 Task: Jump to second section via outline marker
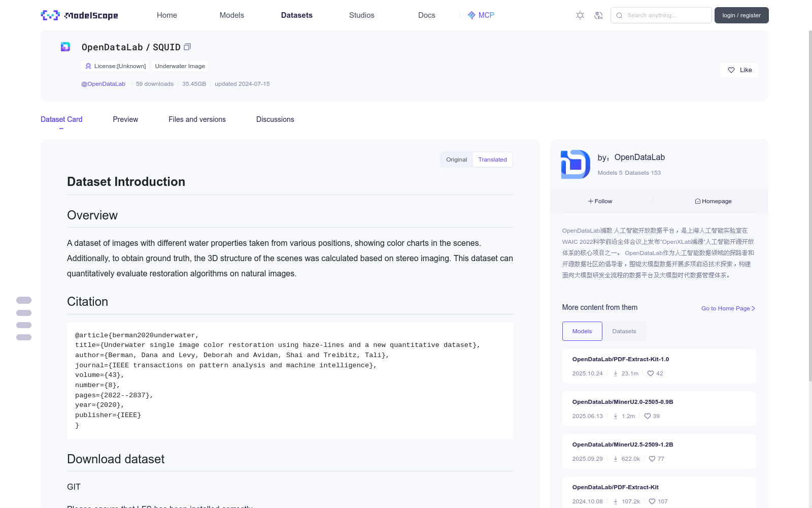24,313
